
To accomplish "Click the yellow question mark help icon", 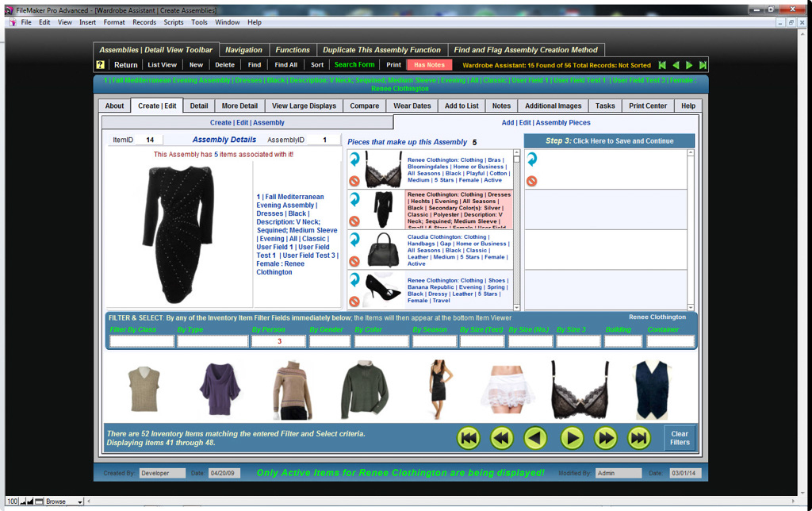I will 101,65.
